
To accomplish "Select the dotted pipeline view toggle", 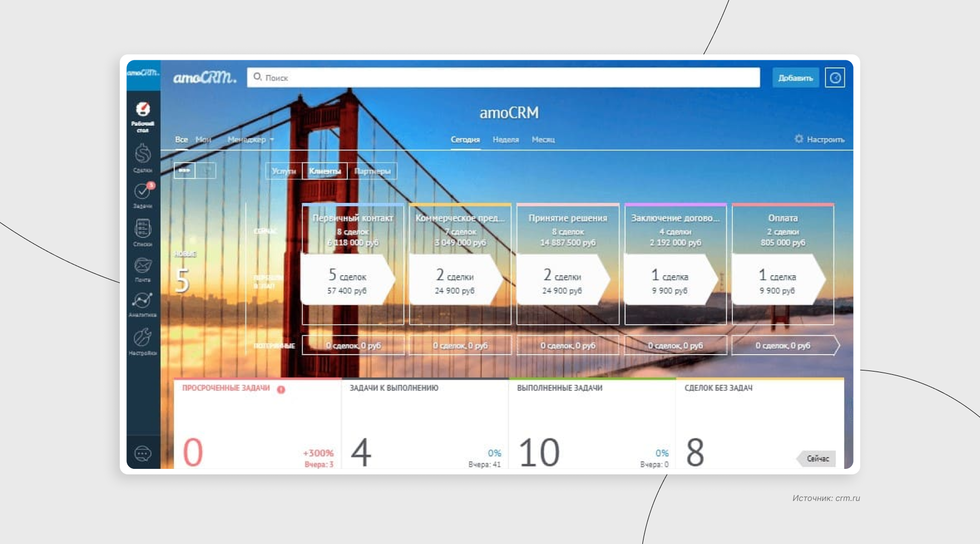I will click(185, 171).
